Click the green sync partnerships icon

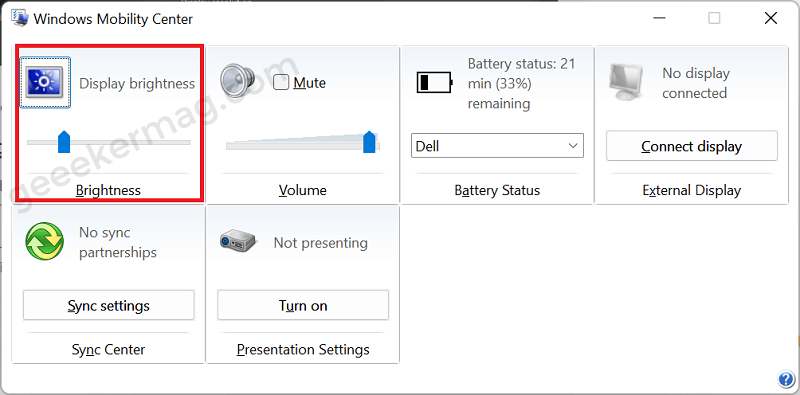(44, 241)
